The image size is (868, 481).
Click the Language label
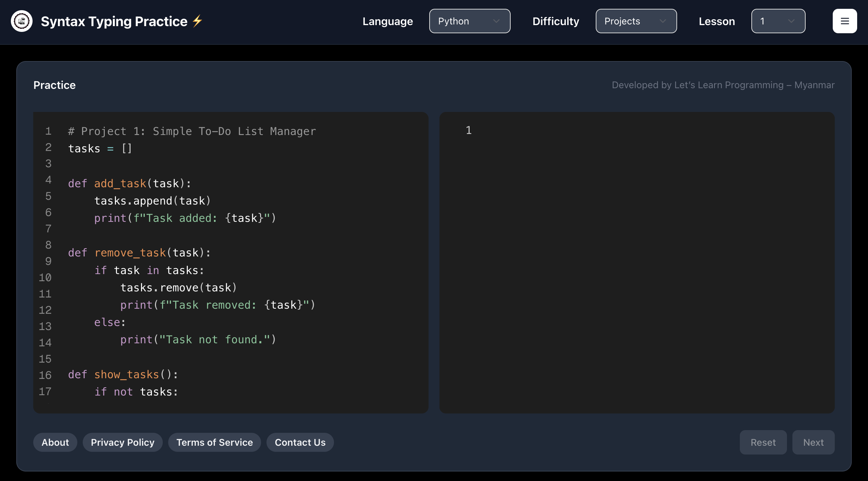point(388,21)
